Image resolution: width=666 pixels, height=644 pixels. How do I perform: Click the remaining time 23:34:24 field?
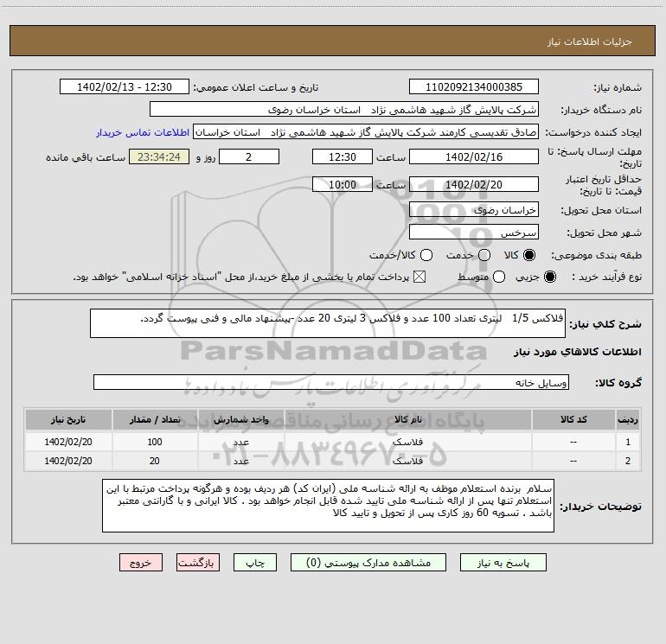tap(159, 156)
